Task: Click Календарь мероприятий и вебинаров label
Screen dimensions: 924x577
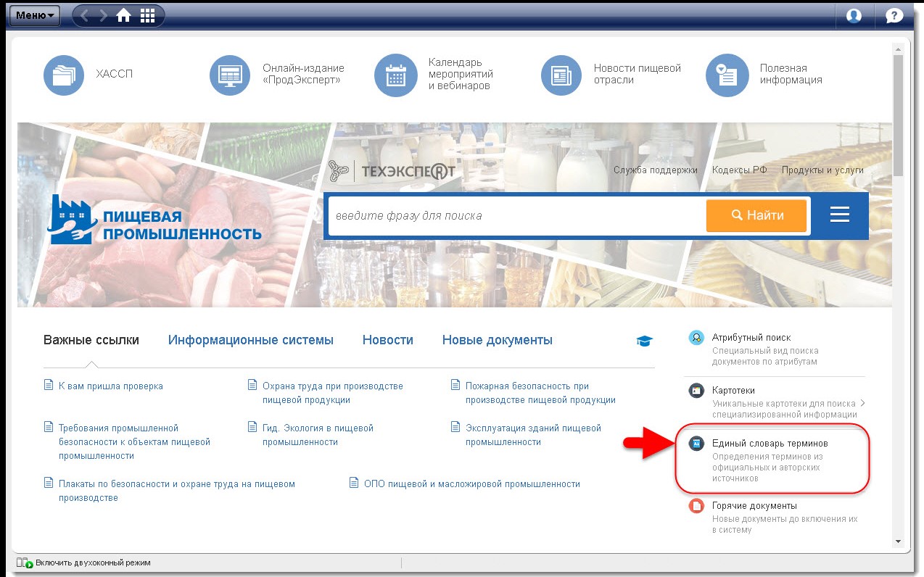Action: (461, 74)
